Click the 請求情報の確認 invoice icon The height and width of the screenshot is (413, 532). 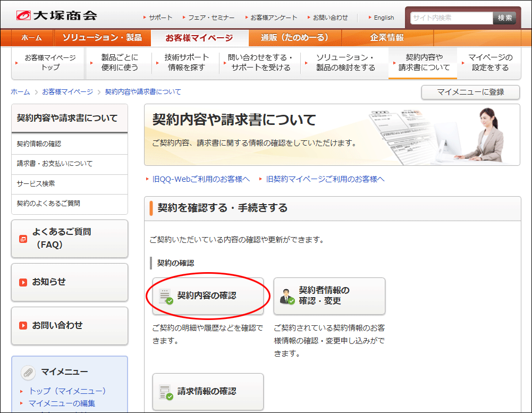(166, 392)
